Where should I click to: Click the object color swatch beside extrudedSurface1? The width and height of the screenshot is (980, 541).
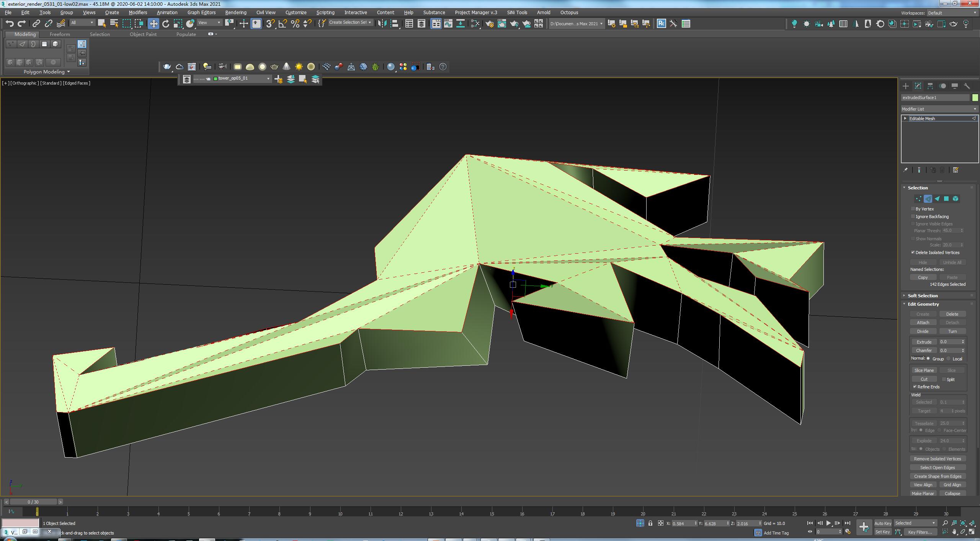click(975, 98)
